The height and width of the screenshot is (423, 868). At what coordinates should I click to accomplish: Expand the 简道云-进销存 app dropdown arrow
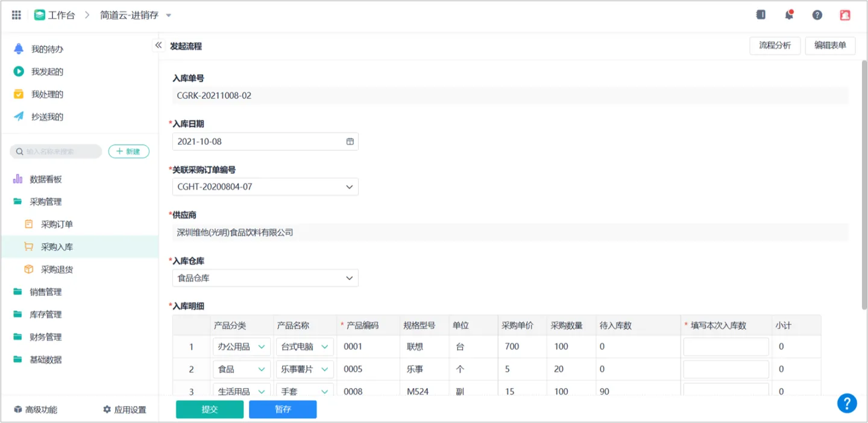click(168, 16)
